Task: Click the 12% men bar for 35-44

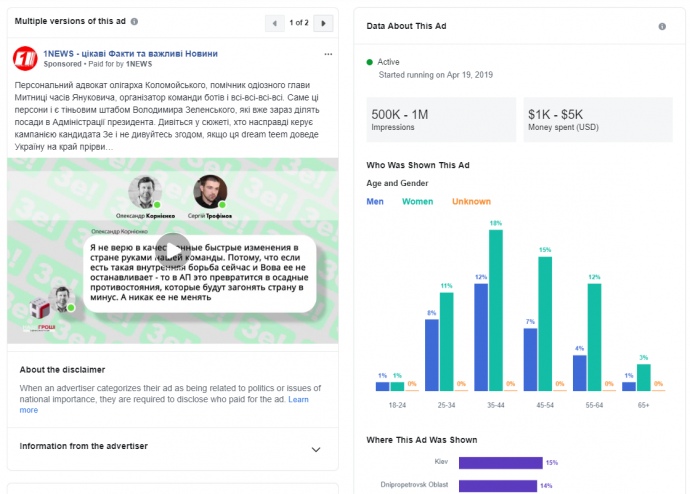Action: 481,336
